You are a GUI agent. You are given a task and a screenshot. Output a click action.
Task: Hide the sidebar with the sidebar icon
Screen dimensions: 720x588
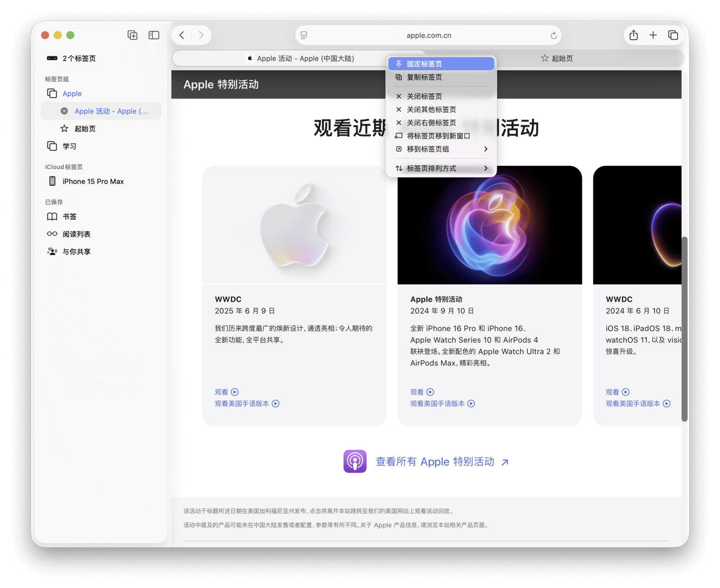pyautogui.click(x=154, y=35)
